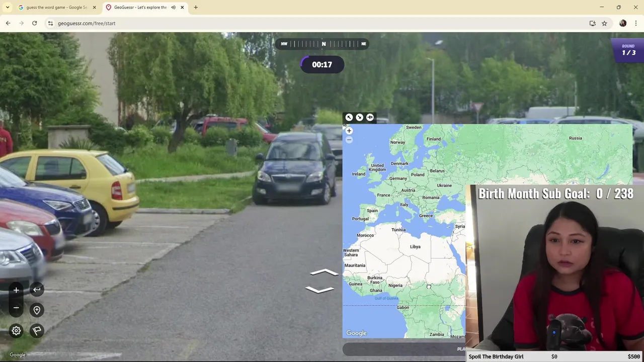
Task: Open the Chrome profile avatar
Action: coord(623,23)
